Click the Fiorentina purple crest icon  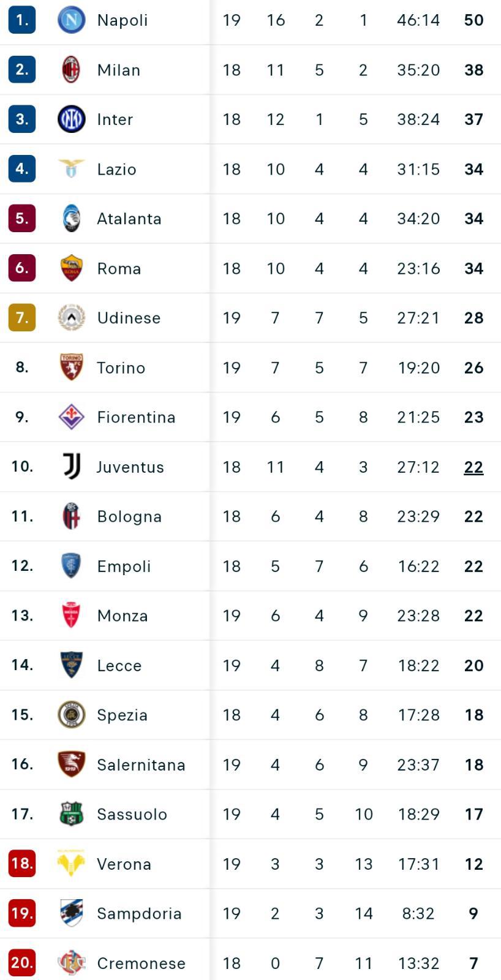click(x=71, y=417)
